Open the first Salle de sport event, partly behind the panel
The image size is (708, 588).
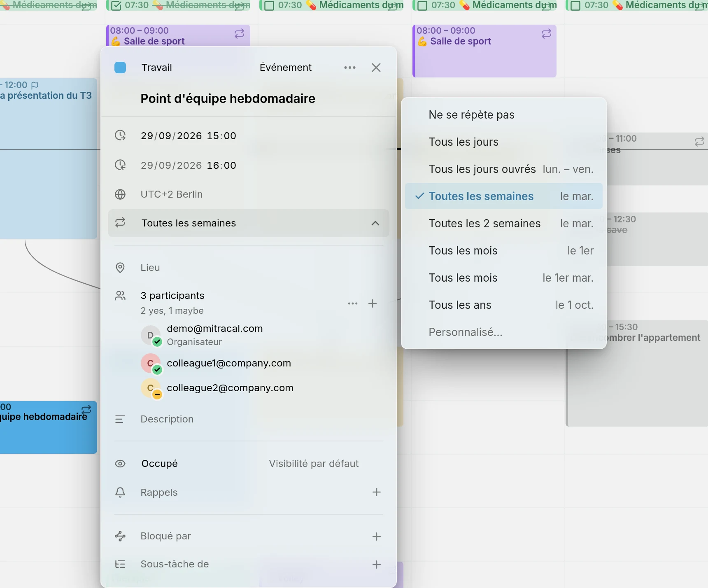[178, 36]
